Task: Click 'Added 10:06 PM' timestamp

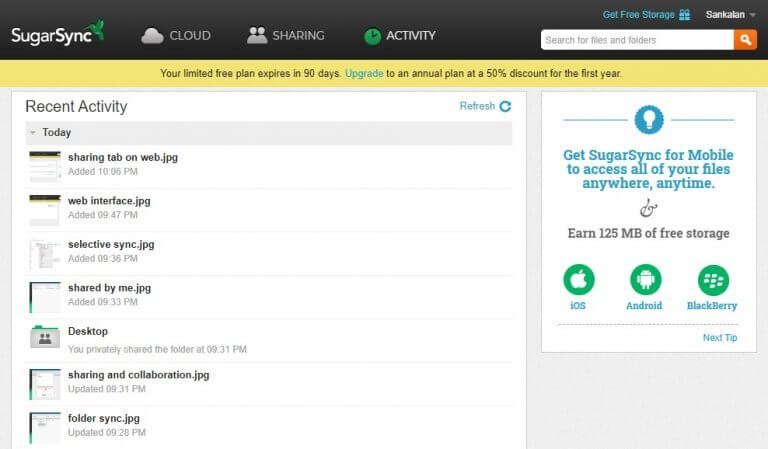Action: pos(103,172)
